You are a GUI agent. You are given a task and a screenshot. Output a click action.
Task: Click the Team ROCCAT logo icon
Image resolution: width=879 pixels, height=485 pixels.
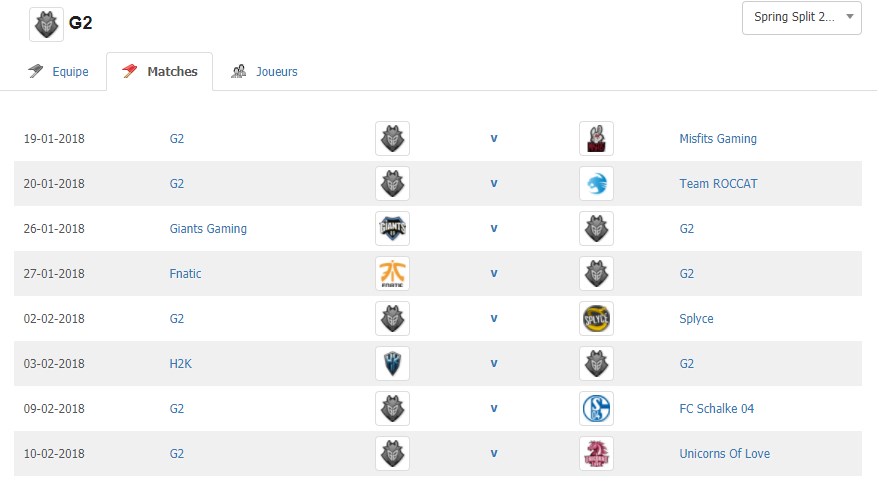point(596,183)
